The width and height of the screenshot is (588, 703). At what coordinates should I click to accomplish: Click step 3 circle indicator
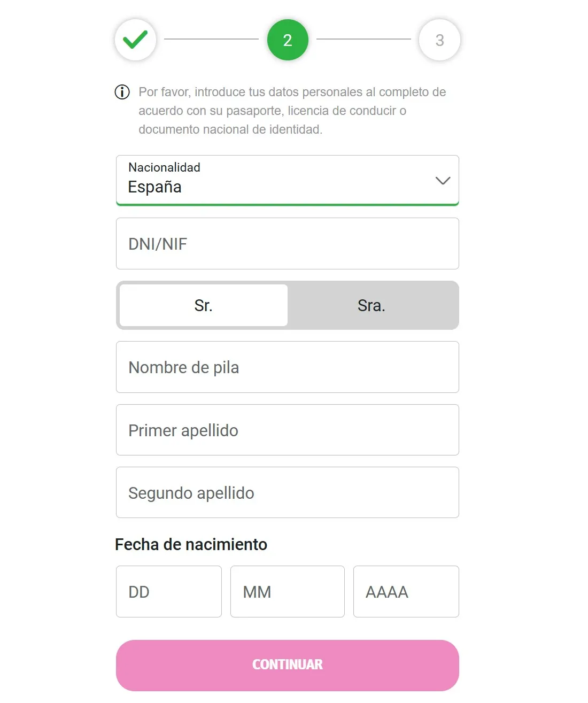coord(439,40)
